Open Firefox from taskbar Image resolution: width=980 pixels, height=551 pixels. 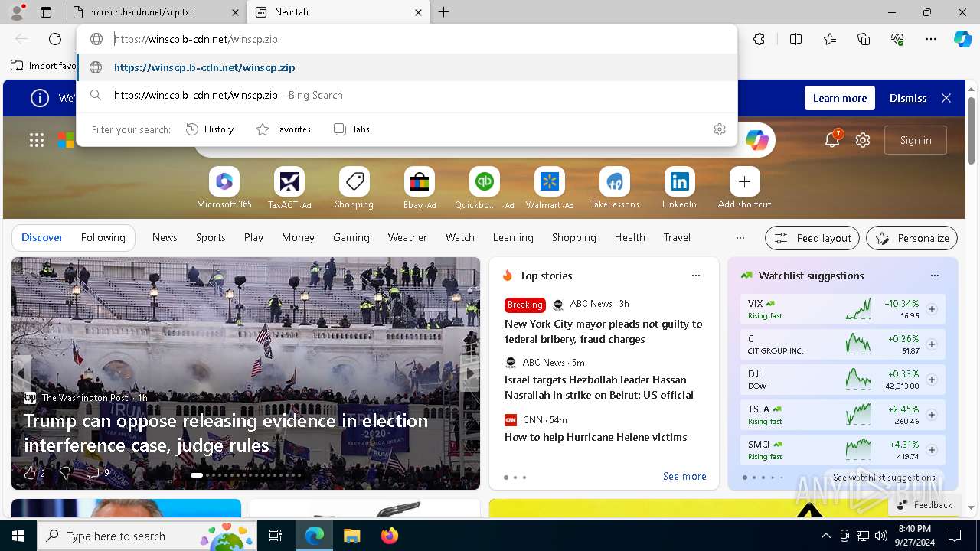click(390, 536)
